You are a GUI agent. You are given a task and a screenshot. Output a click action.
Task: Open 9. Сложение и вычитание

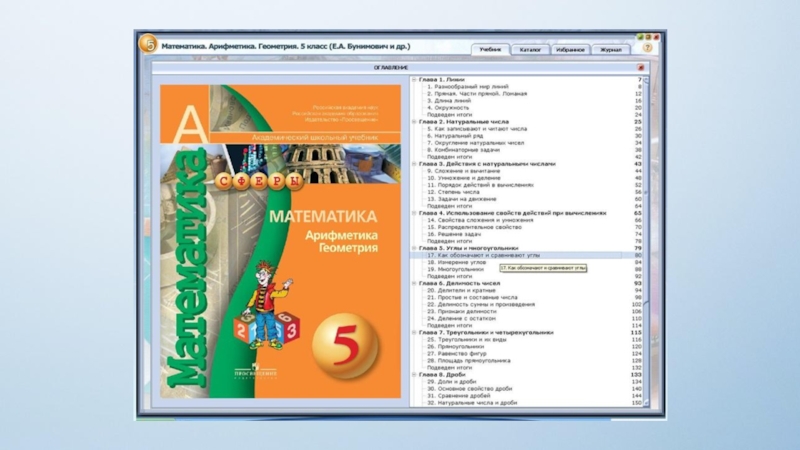[463, 171]
